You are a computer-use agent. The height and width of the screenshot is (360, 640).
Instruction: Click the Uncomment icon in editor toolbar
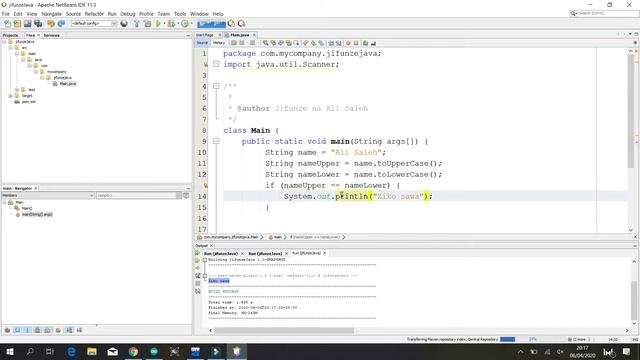tap(373, 43)
